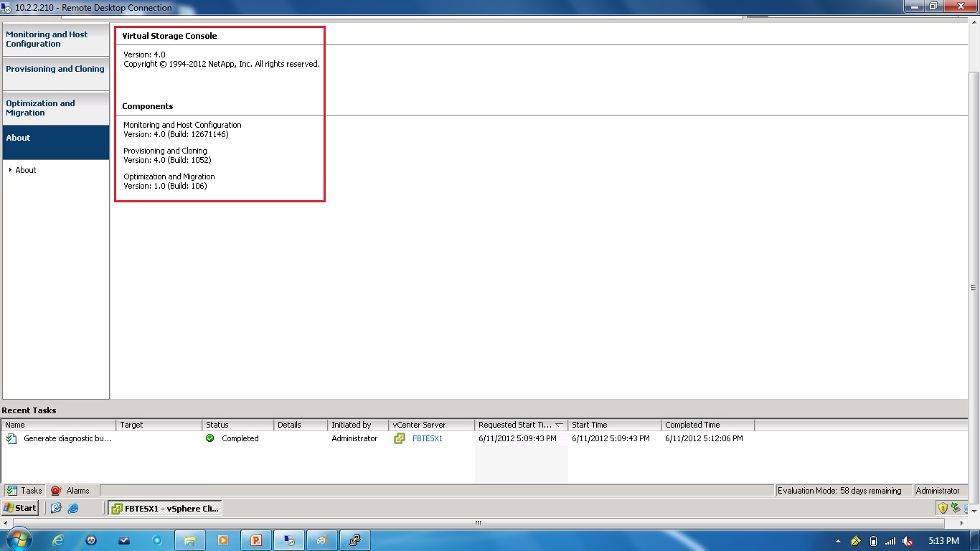Click the red Alarms bell icon
Image resolution: width=980 pixels, height=551 pixels.
(57, 491)
